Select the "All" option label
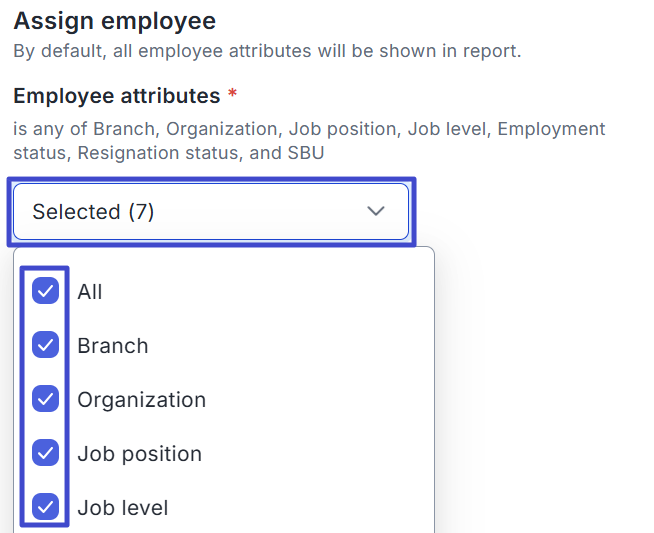654x533 pixels. 90,292
